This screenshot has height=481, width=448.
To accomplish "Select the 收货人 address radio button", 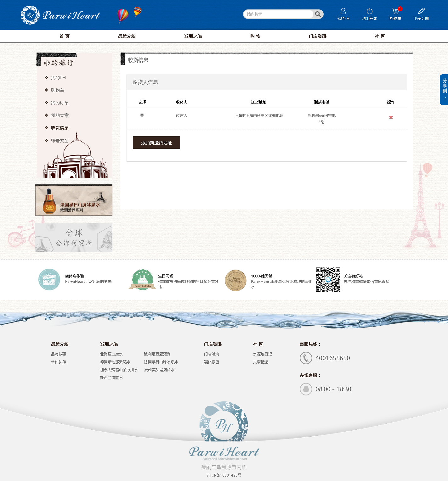I will [142, 115].
